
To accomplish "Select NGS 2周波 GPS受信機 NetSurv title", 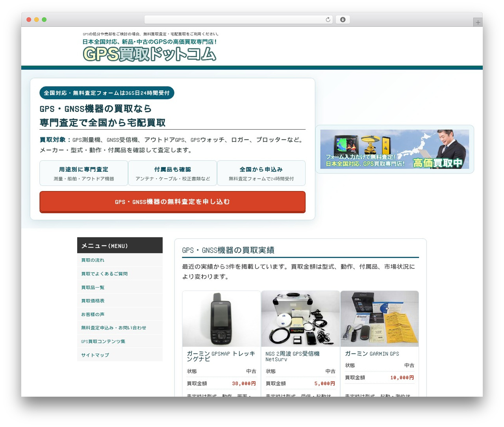I will (293, 356).
